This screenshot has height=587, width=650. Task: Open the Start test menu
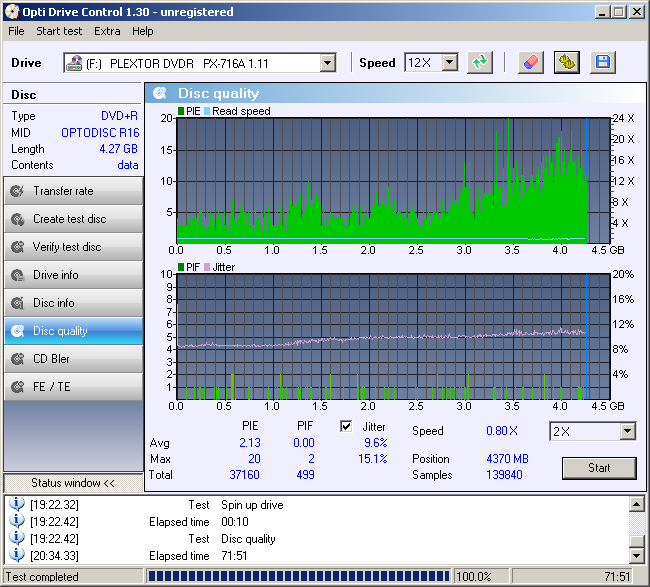[x=59, y=31]
